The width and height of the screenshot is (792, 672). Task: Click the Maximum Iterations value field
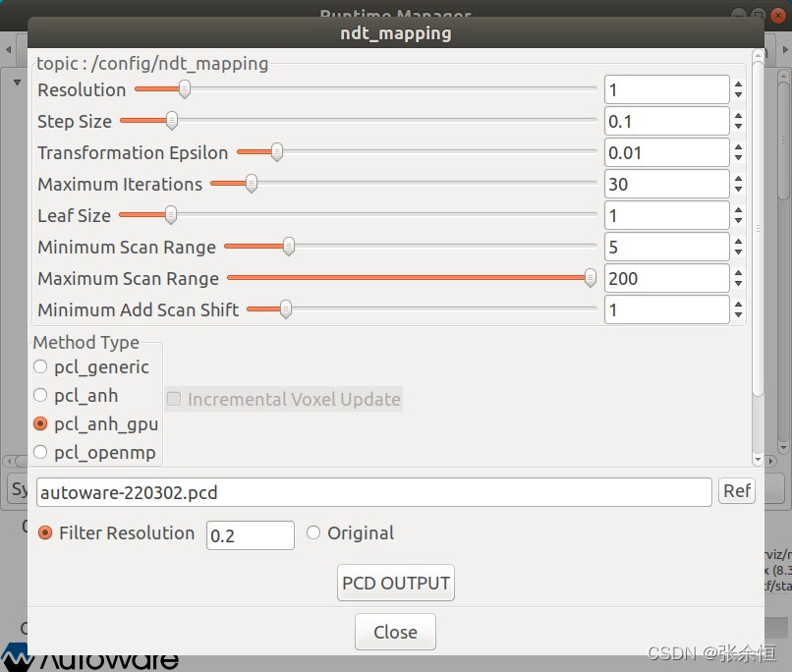tap(667, 184)
